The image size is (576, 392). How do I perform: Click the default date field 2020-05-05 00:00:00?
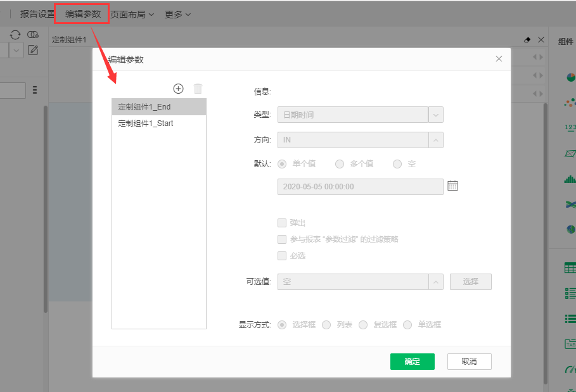click(361, 187)
